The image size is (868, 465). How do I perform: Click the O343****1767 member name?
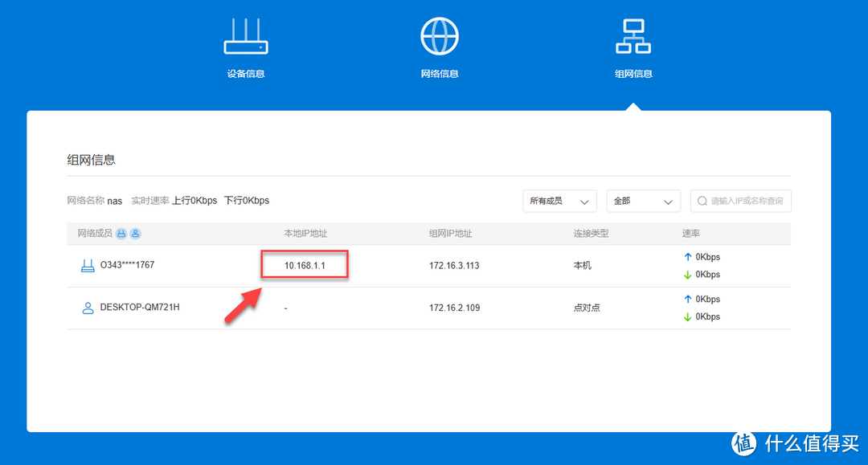(x=127, y=265)
